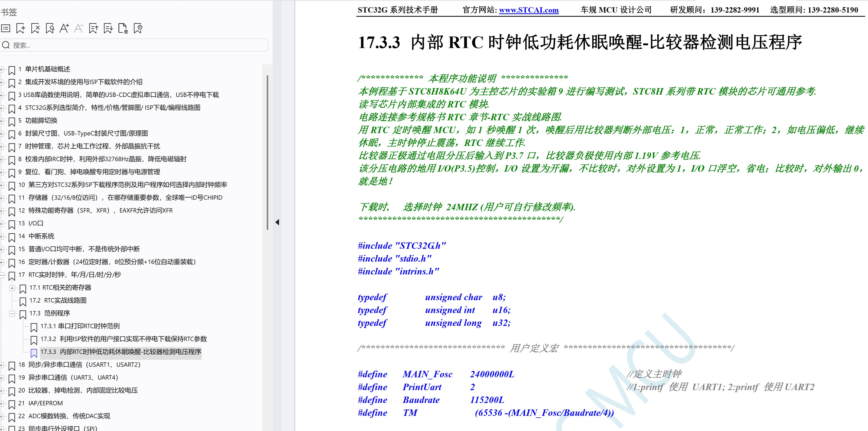Click the header text 研发顾问: 139-2282-9991
The width and height of the screenshot is (868, 431).
[714, 10]
